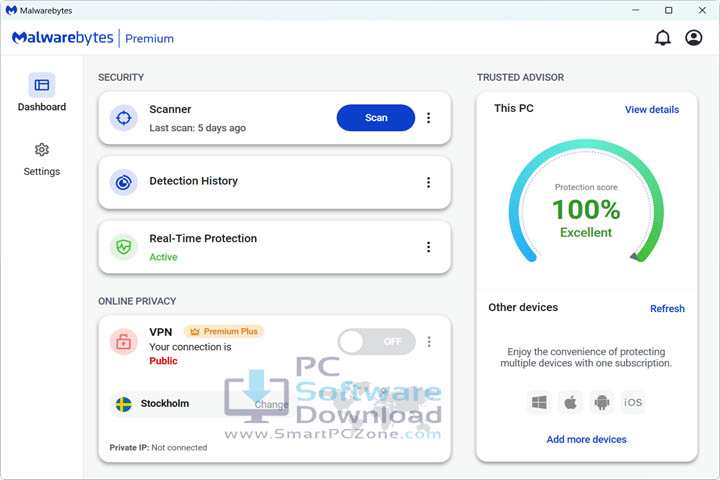
Task: Open Detection History three-dot menu
Action: (428, 182)
